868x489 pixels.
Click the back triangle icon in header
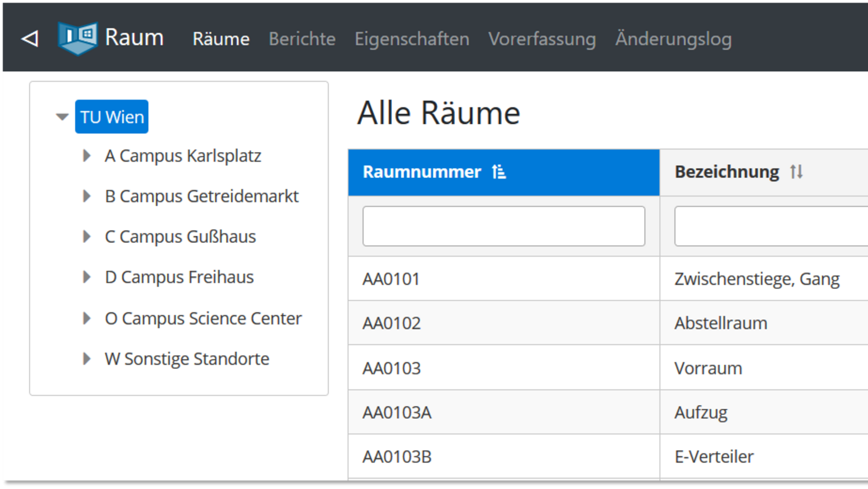tap(30, 39)
